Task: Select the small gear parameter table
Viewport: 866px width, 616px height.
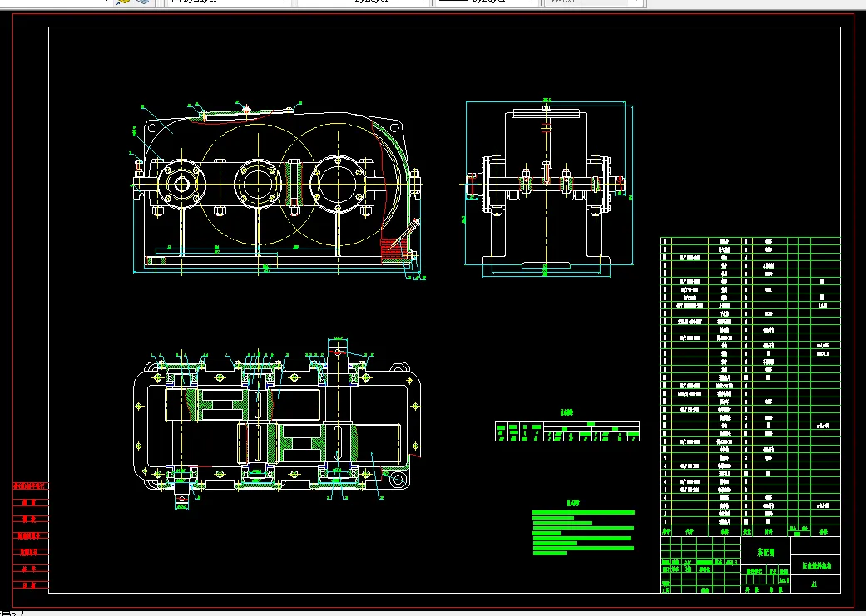Action: pos(567,431)
